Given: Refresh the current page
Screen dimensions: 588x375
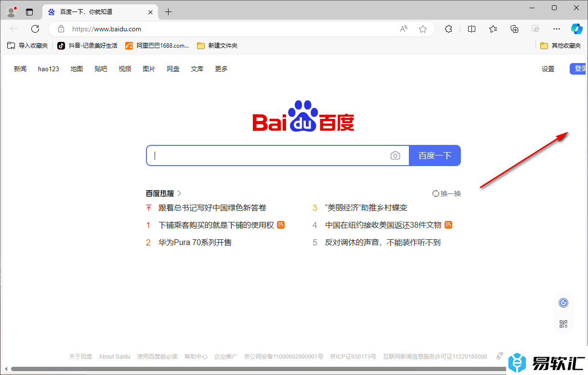Looking at the screenshot, I should (35, 29).
